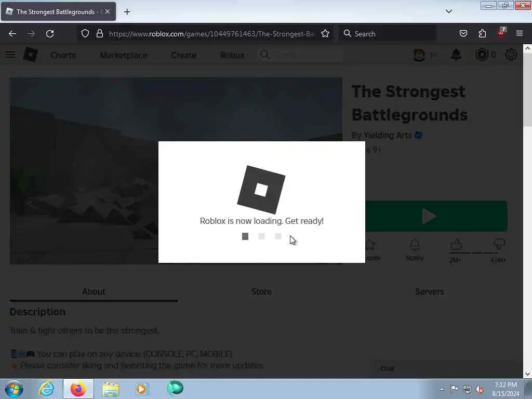Screen dimensions: 532x399
Task: Click the URL address bar
Action: tap(212, 34)
